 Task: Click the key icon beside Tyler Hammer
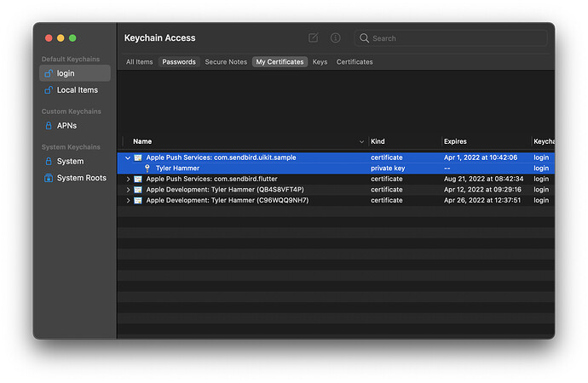click(x=147, y=169)
